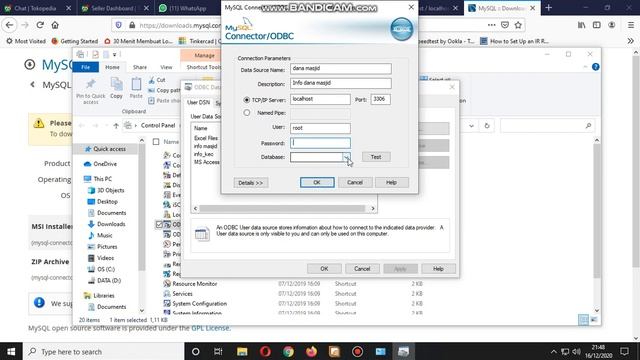Open File Explorer from taskbar
This screenshot has width=640, height=360.
pos(242,351)
